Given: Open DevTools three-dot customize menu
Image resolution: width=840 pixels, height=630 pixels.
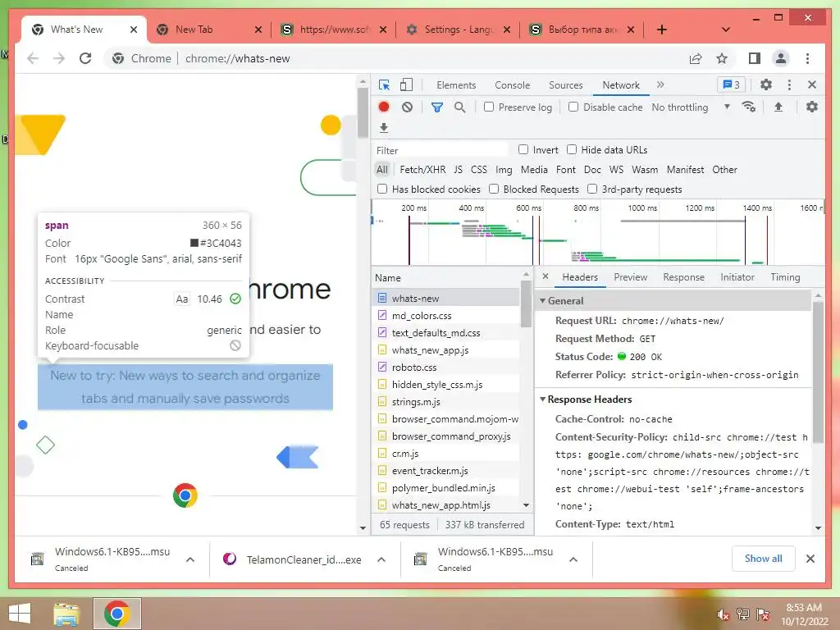Looking at the screenshot, I should tap(789, 84).
